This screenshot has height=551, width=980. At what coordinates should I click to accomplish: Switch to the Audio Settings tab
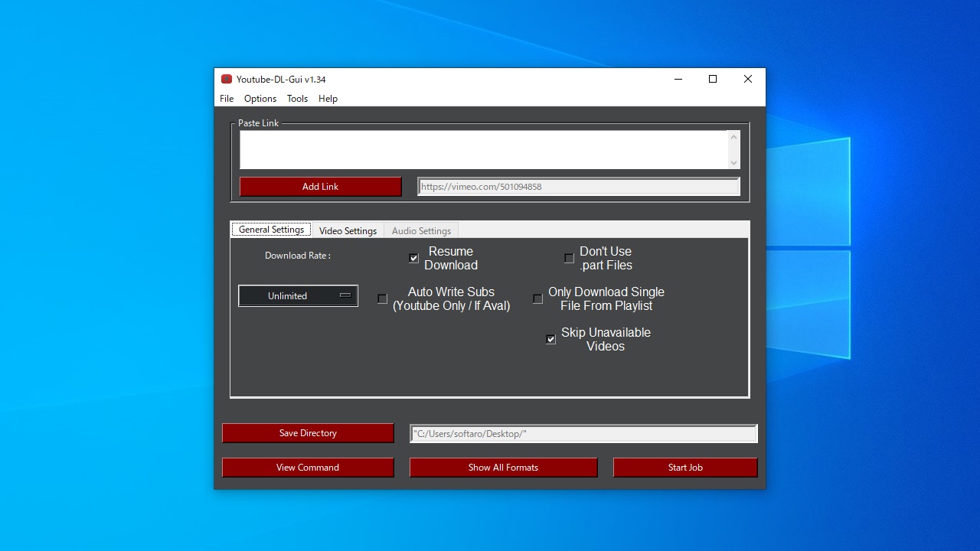pos(421,230)
